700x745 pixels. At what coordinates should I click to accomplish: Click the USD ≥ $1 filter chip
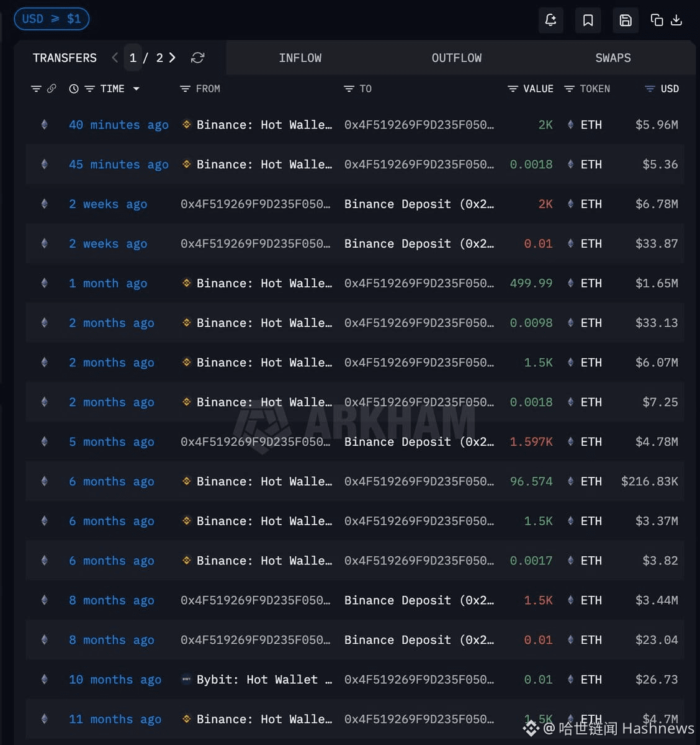click(52, 19)
